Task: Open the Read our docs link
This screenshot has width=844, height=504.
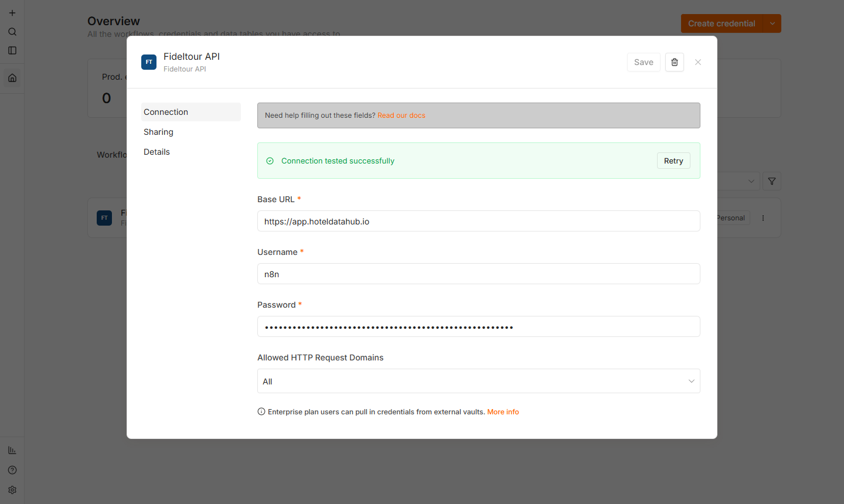Action: pos(401,115)
